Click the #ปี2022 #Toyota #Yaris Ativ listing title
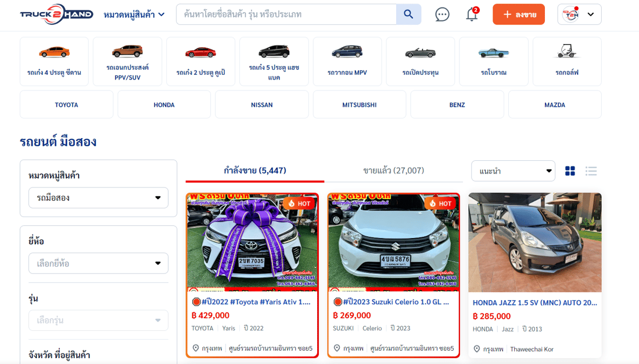Screen dimensions: 639x364 click(x=251, y=302)
